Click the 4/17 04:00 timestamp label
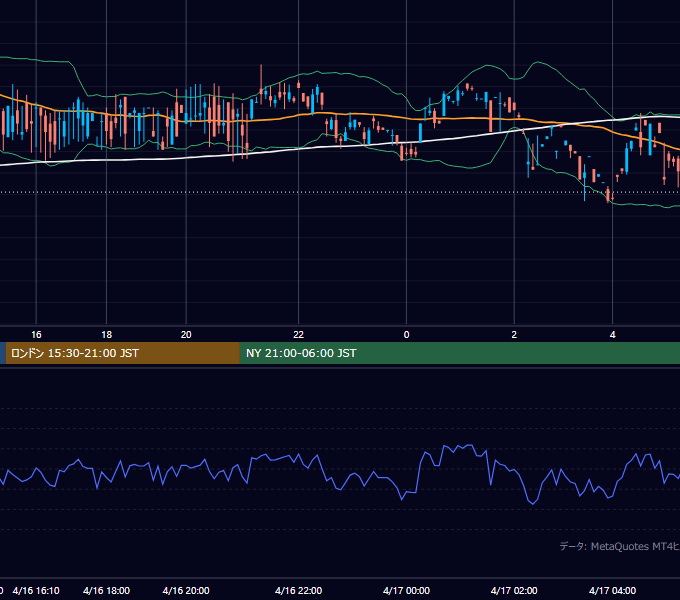This screenshot has width=680, height=600. click(612, 590)
